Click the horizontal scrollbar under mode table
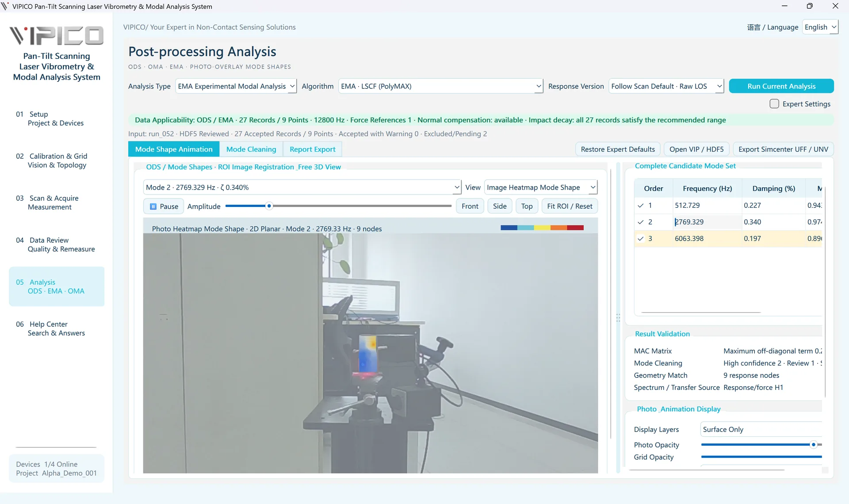Viewport: 849px width, 504px height. (x=701, y=313)
